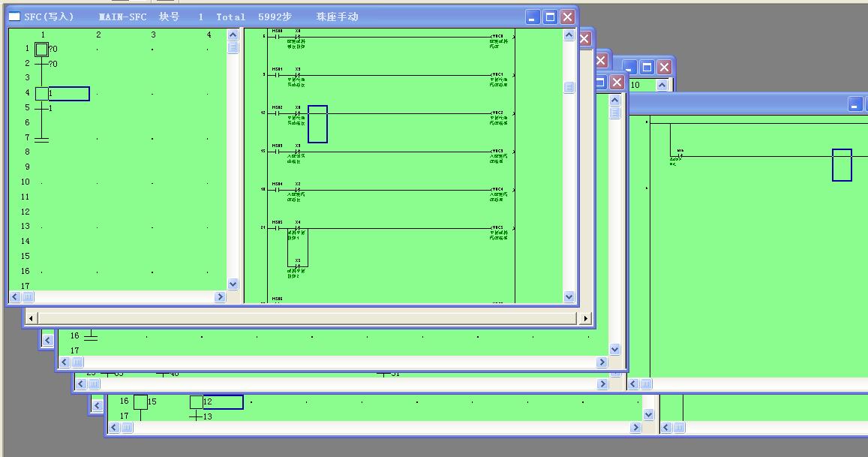This screenshot has width=868, height=457.
Task: Close the MAIN-SFC front window
Action: [567, 17]
